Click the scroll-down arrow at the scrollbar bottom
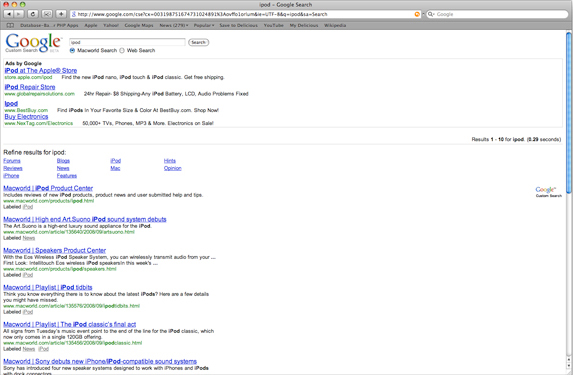Screen dimensions: 573x375 click(x=569, y=366)
